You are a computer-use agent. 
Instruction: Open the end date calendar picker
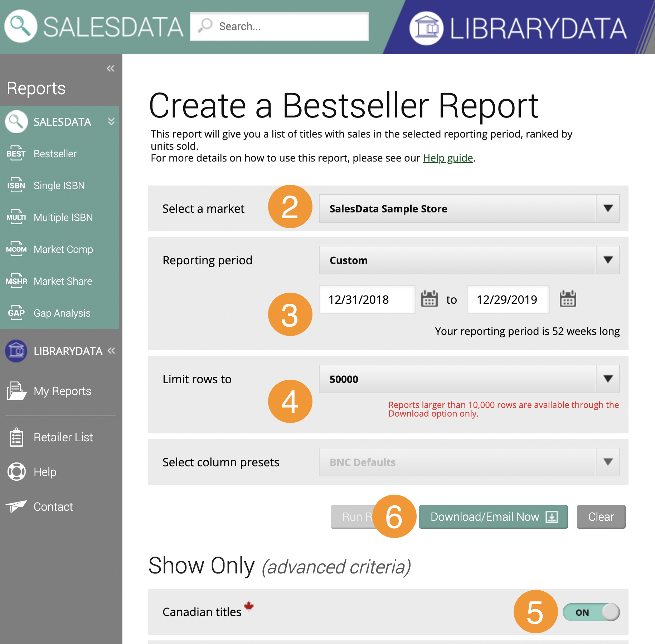[568, 299]
